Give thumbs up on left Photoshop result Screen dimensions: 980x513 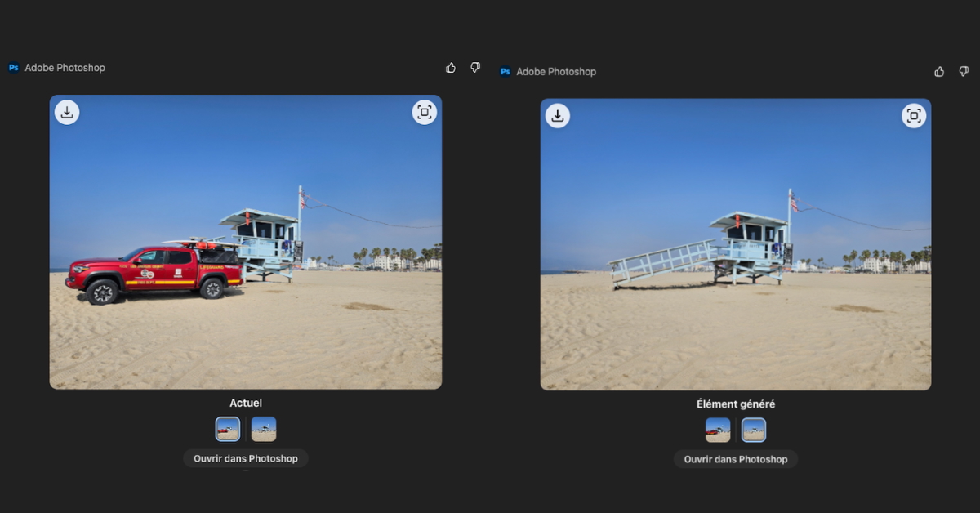coord(451,68)
